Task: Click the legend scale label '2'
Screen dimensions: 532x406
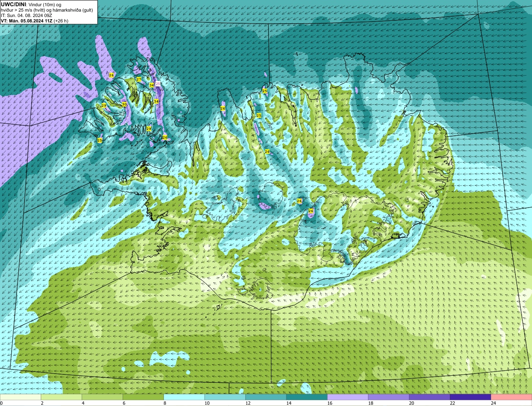Action: click(42, 403)
